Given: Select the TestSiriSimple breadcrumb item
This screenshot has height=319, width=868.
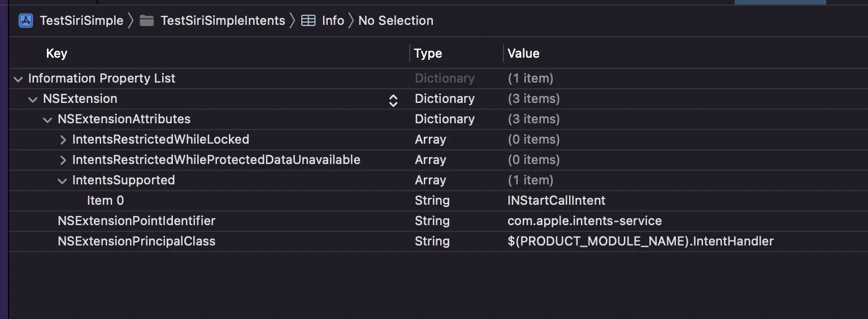Looking at the screenshot, I should coord(81,21).
